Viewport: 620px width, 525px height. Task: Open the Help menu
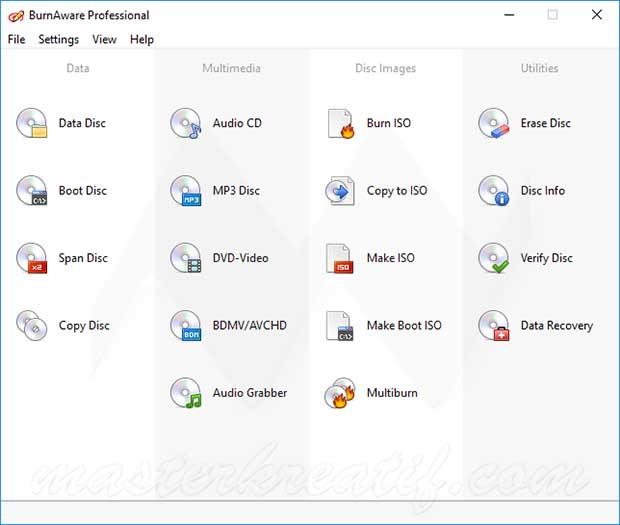click(x=142, y=40)
